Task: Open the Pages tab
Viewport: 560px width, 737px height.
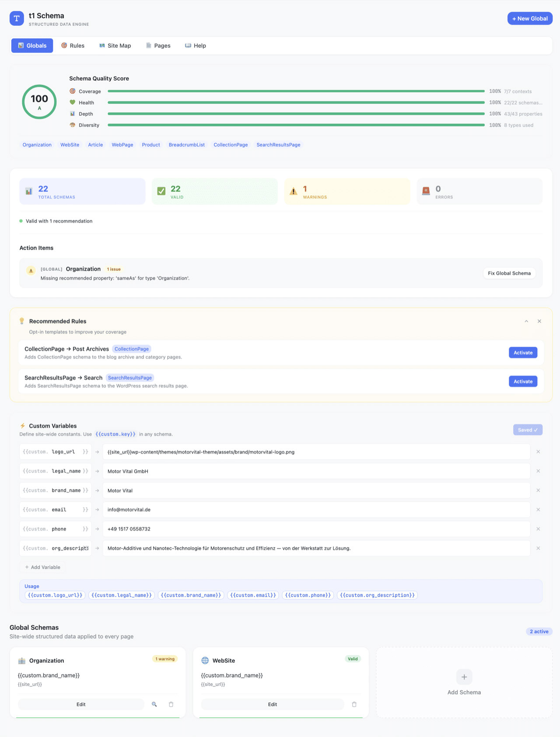Action: tap(158, 46)
